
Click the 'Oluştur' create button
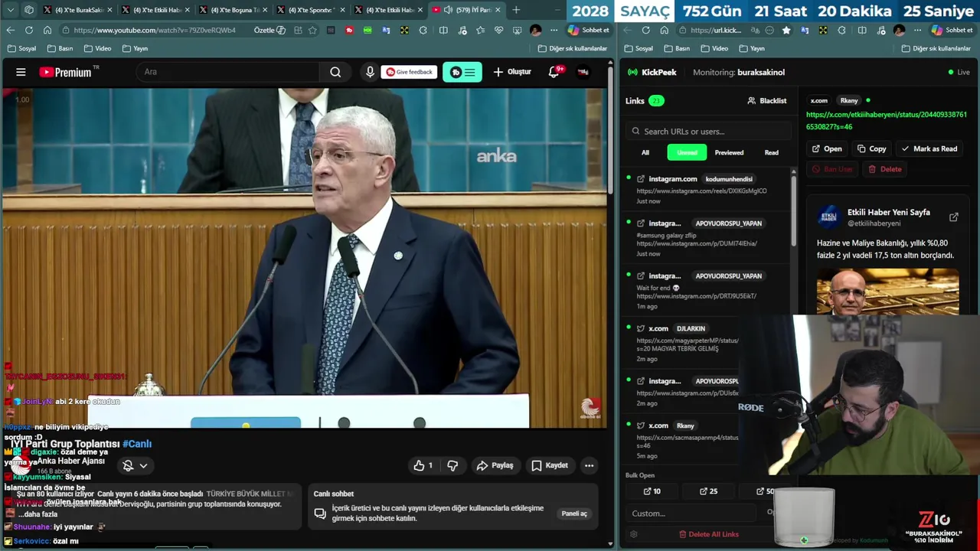[x=512, y=72]
